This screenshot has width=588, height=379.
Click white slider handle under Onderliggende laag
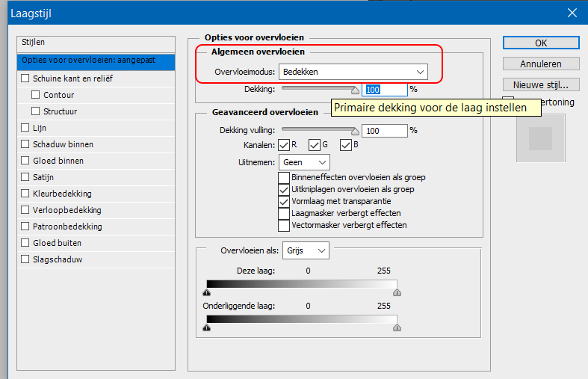coord(397,327)
